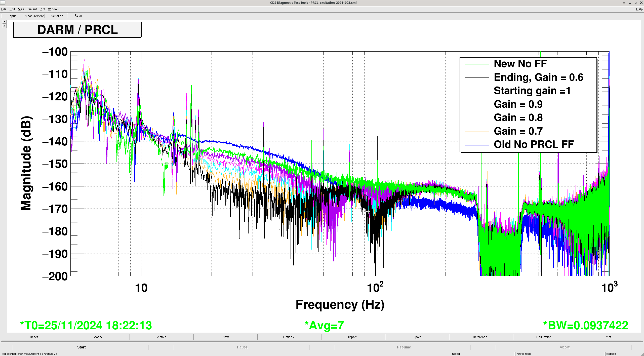Click the Zoom button
Screen dimensions: 644x356
[x=98, y=337]
